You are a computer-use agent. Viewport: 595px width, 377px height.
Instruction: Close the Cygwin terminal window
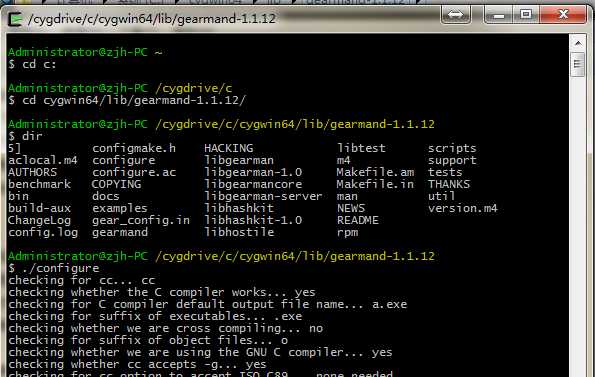point(563,15)
